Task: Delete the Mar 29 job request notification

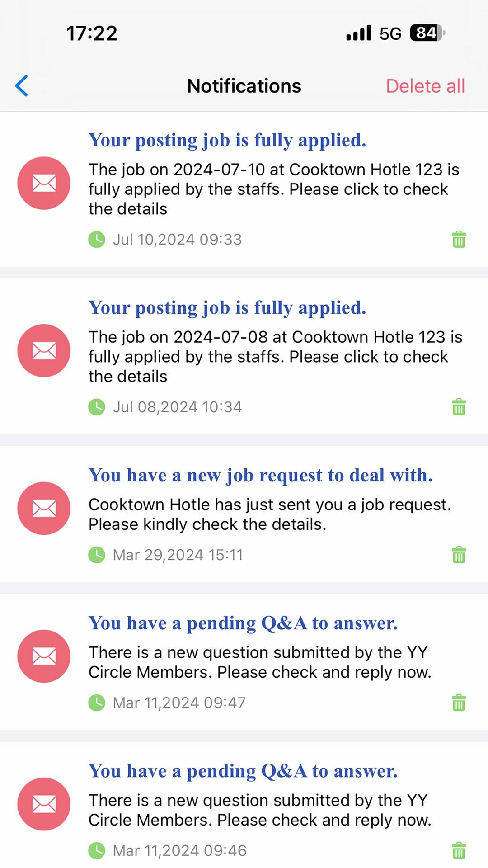Action: tap(459, 555)
